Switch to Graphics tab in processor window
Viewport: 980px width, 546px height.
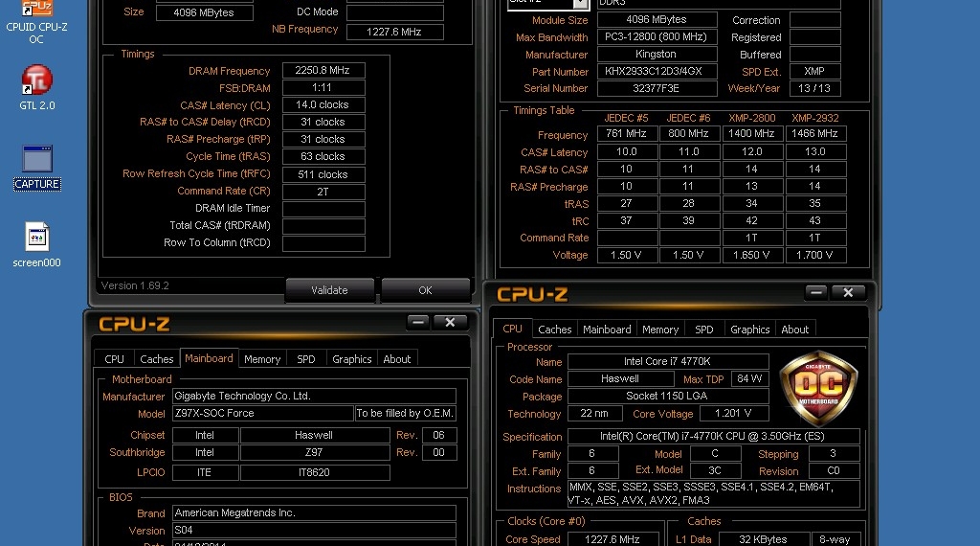750,330
